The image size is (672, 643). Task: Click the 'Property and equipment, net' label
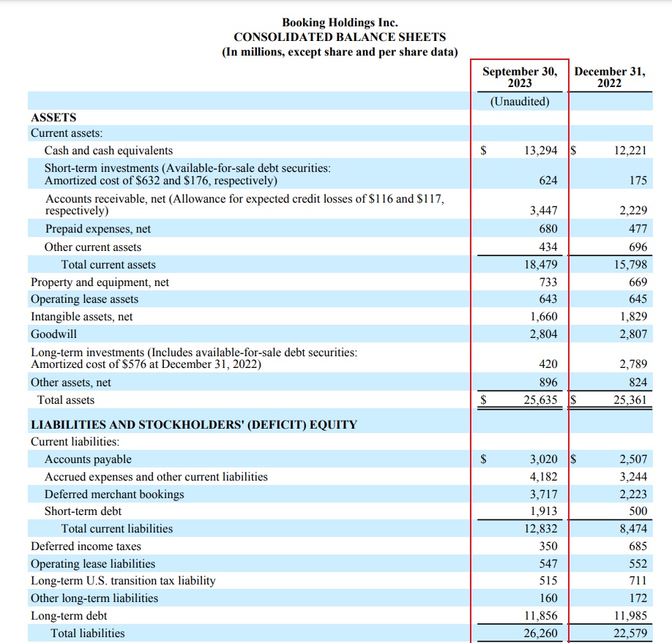tap(100, 282)
